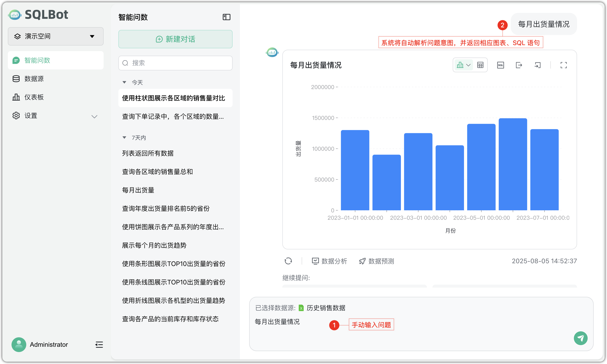Refresh the query result with reload icon

[x=288, y=261]
